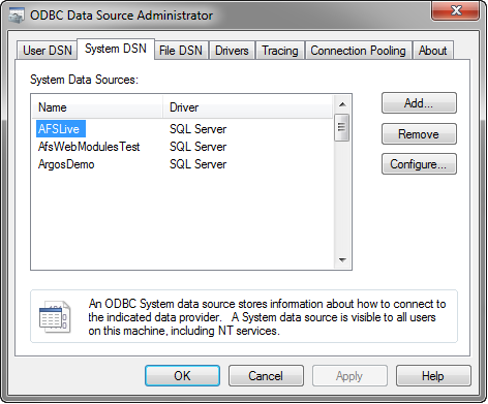This screenshot has width=488, height=404.
Task: Confirm the dialog with OK
Action: pyautogui.click(x=182, y=376)
